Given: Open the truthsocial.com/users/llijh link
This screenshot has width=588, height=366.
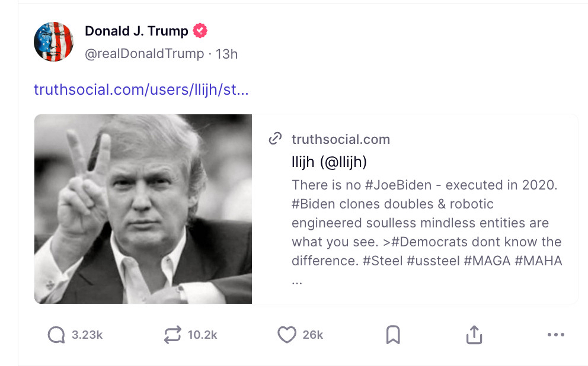Looking at the screenshot, I should pos(141,90).
